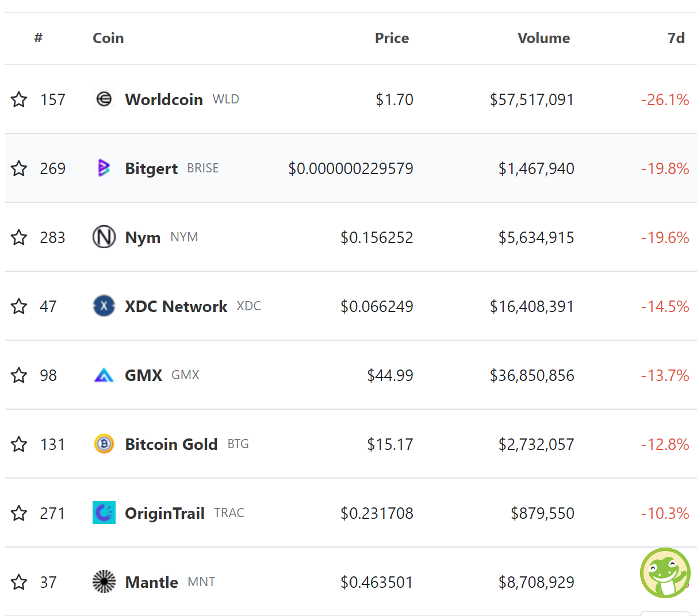The image size is (697, 616).
Task: Click the Bitgert purple logo icon
Action: pyautogui.click(x=104, y=168)
